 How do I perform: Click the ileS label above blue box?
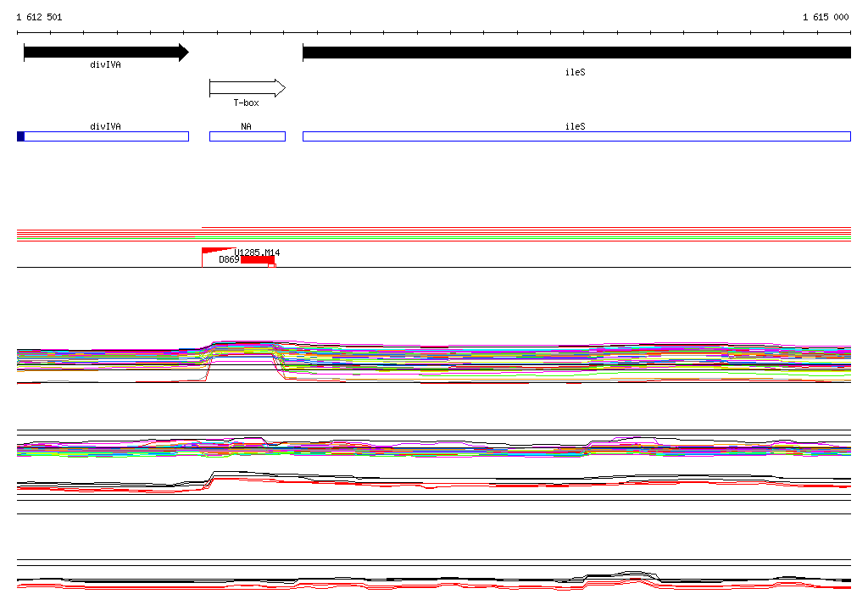576,127
